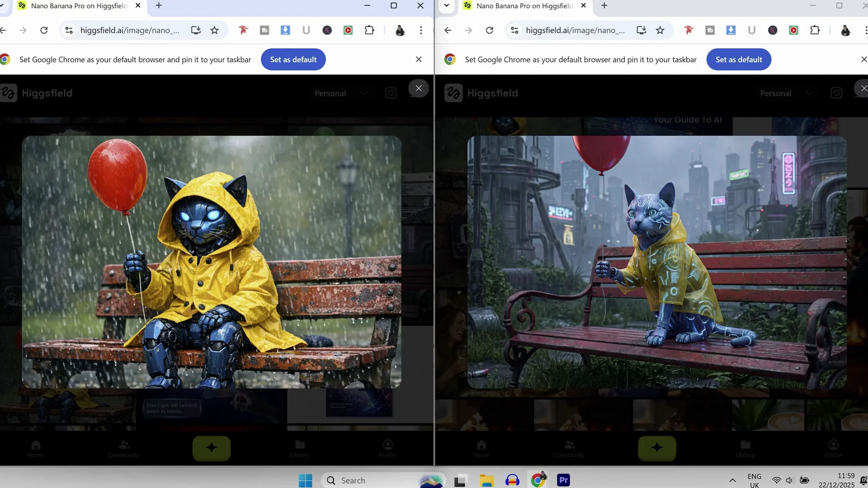This screenshot has width=868, height=488.
Task: Bookmark the page with the star icon
Action: (214, 30)
